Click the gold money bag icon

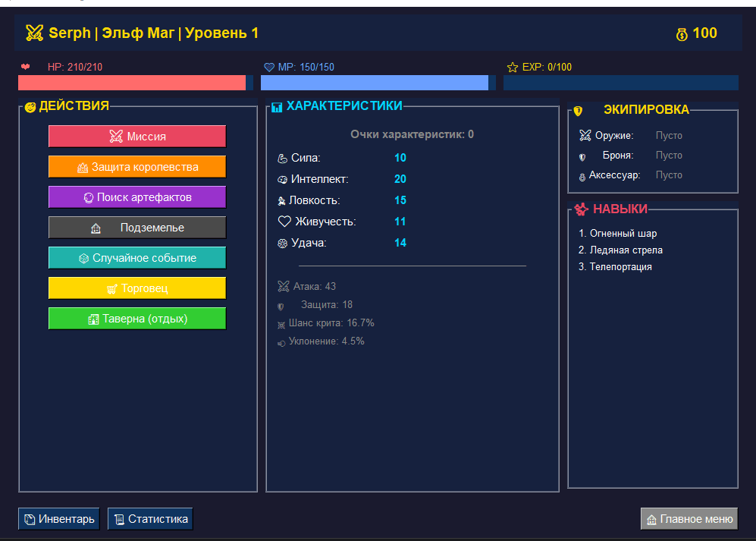point(682,33)
